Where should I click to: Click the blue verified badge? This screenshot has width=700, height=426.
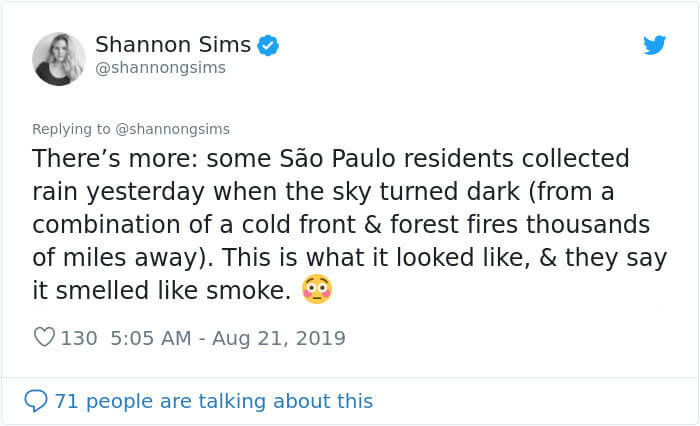tap(268, 45)
